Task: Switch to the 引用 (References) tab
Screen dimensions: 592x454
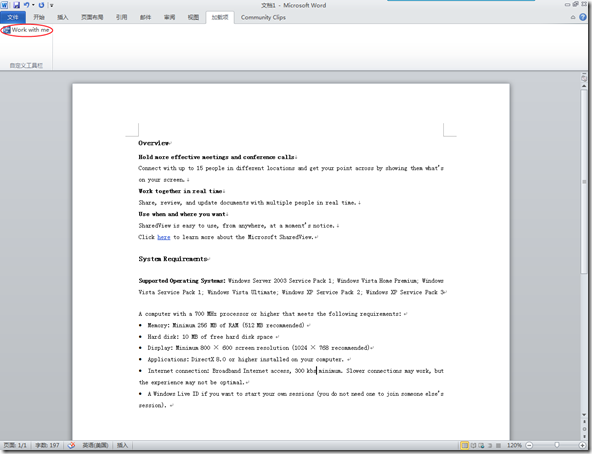Action: [x=121, y=17]
